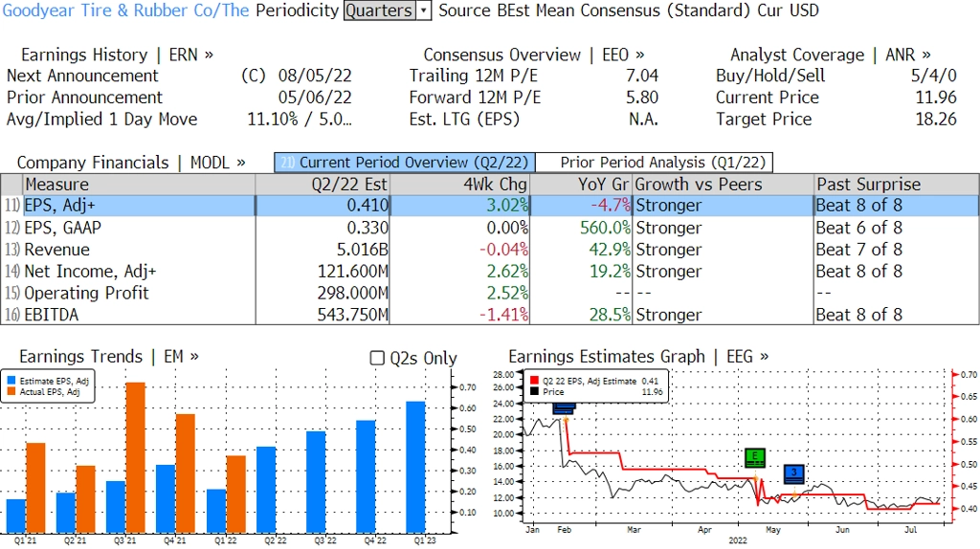Viewport: 980px width, 549px height.
Task: Click the Beat 7 of 8 Revenue surprise
Action: click(858, 250)
